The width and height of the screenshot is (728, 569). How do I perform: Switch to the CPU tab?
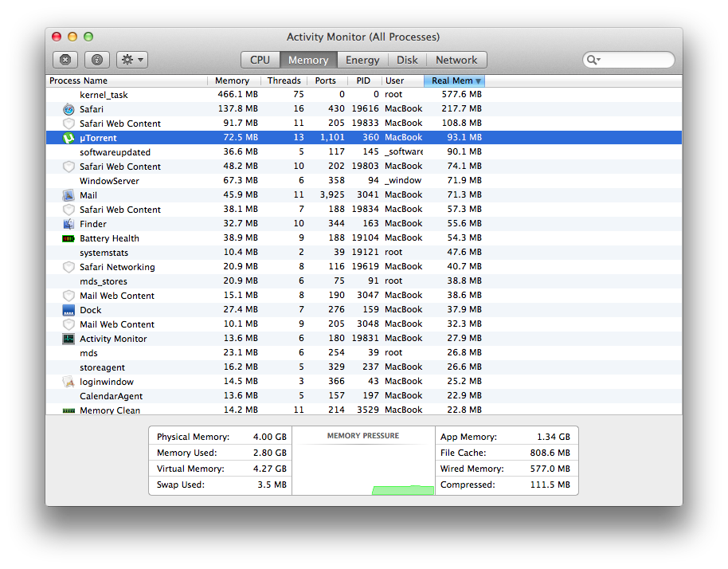point(260,60)
